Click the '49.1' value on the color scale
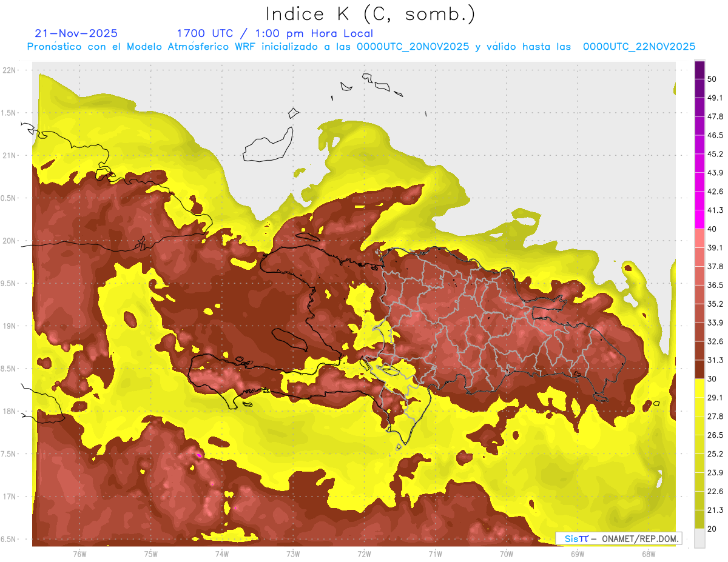Viewport: 728px width, 562px height. coord(715,98)
